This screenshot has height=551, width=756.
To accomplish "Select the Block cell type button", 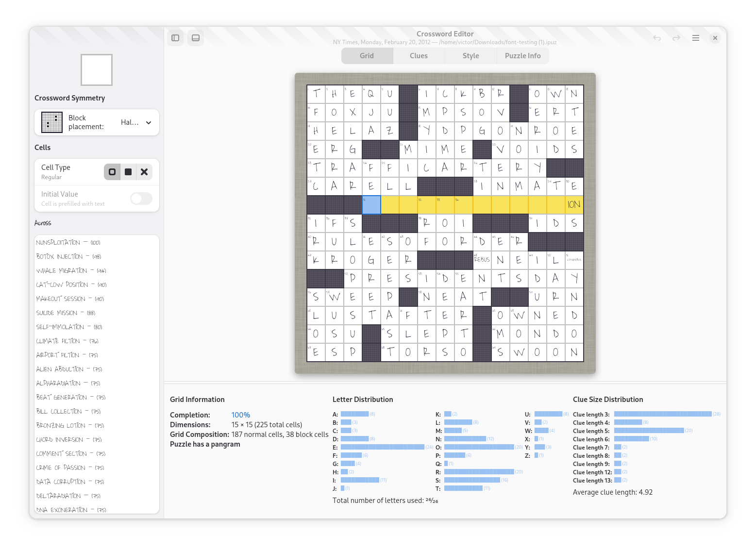I will click(128, 172).
